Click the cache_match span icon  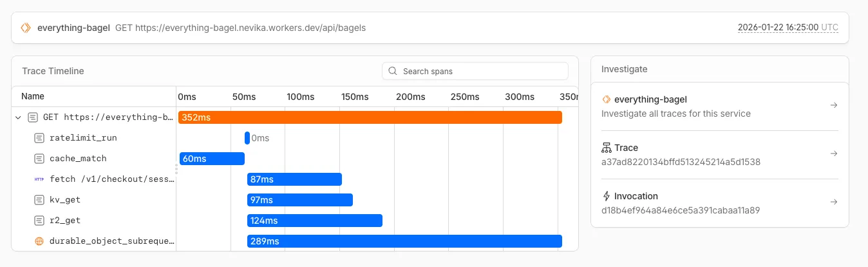pyautogui.click(x=39, y=159)
